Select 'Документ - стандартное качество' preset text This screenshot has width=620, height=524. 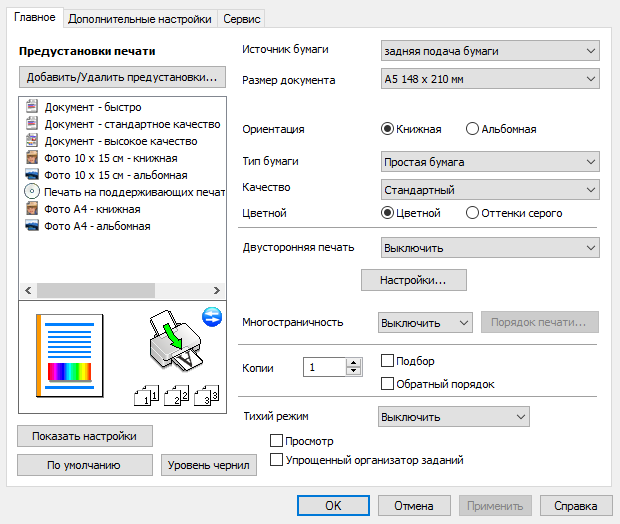[x=132, y=124]
